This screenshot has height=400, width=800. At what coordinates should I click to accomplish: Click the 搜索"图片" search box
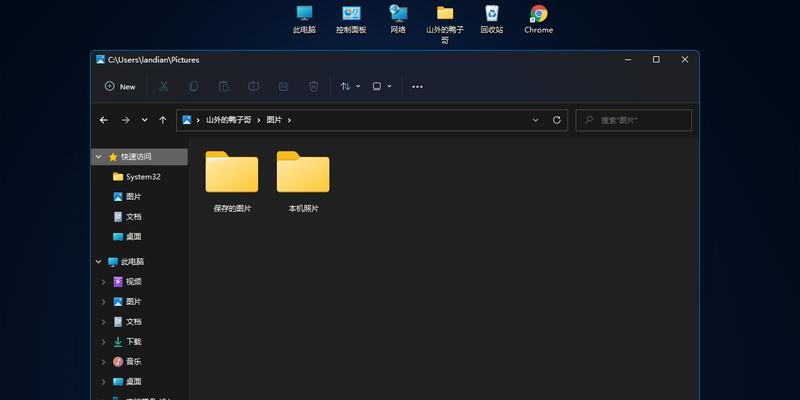point(634,120)
